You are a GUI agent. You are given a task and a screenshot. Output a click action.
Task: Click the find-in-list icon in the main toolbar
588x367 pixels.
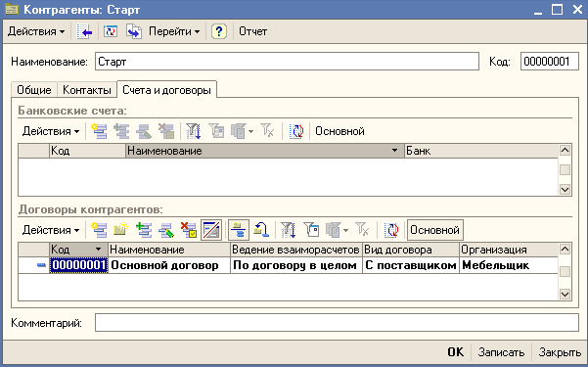(84, 31)
